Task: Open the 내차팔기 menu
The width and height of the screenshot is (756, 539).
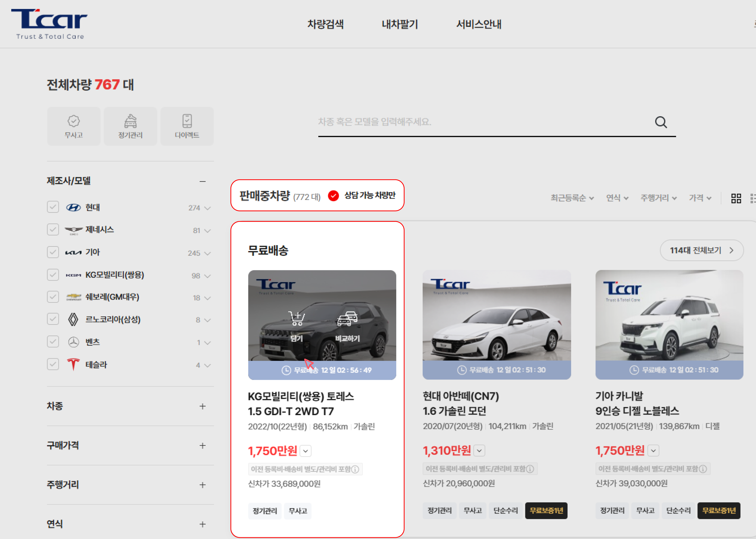Action: 400,24
